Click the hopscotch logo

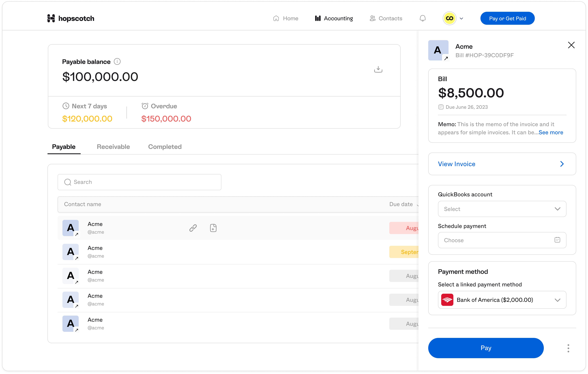click(x=71, y=18)
